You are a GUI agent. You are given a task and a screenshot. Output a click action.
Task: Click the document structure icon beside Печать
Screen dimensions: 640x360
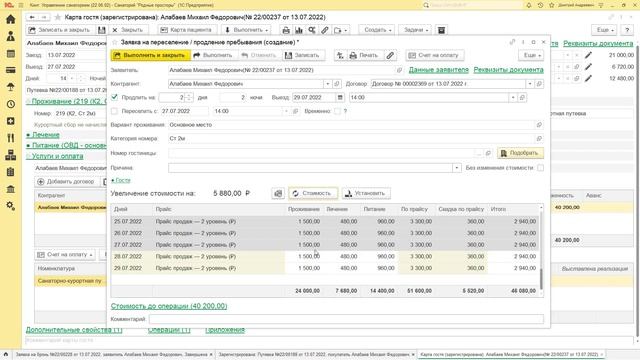pyautogui.click(x=340, y=55)
